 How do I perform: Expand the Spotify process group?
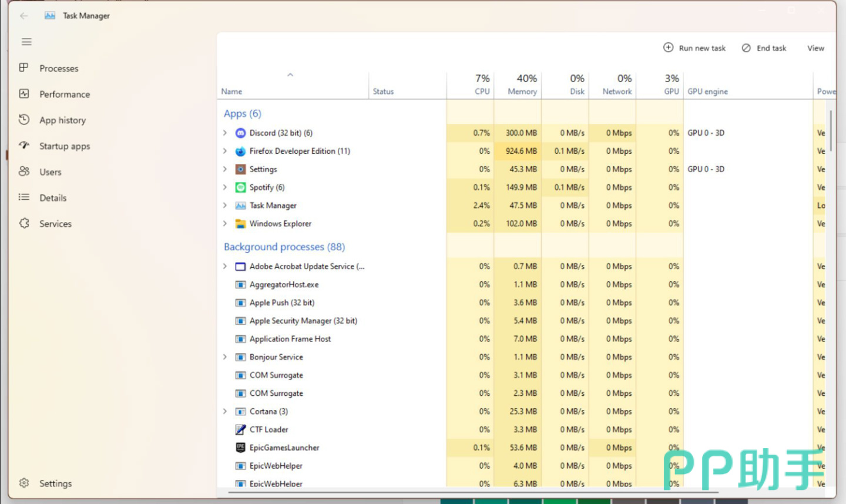pos(225,187)
